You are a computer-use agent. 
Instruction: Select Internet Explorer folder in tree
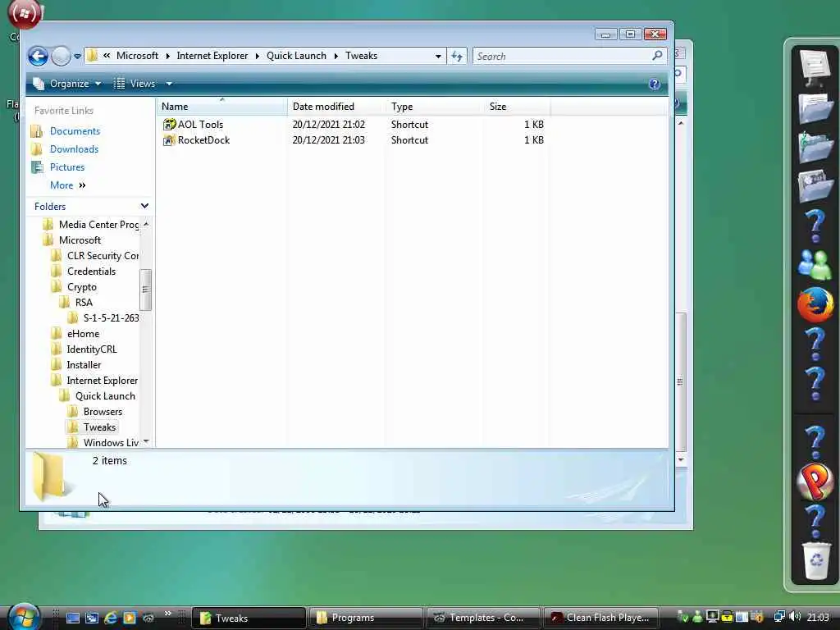point(102,381)
